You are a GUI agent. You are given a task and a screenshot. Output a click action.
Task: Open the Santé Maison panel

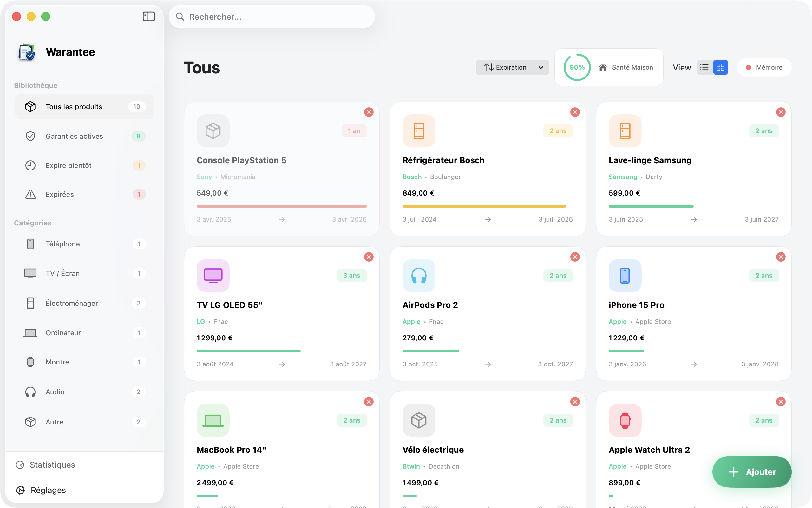(609, 68)
